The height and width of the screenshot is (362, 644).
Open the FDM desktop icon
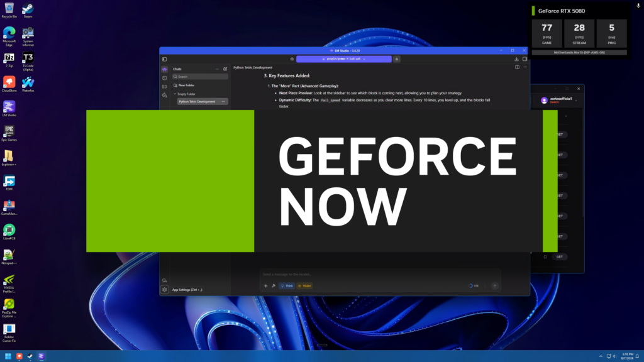[9, 183]
